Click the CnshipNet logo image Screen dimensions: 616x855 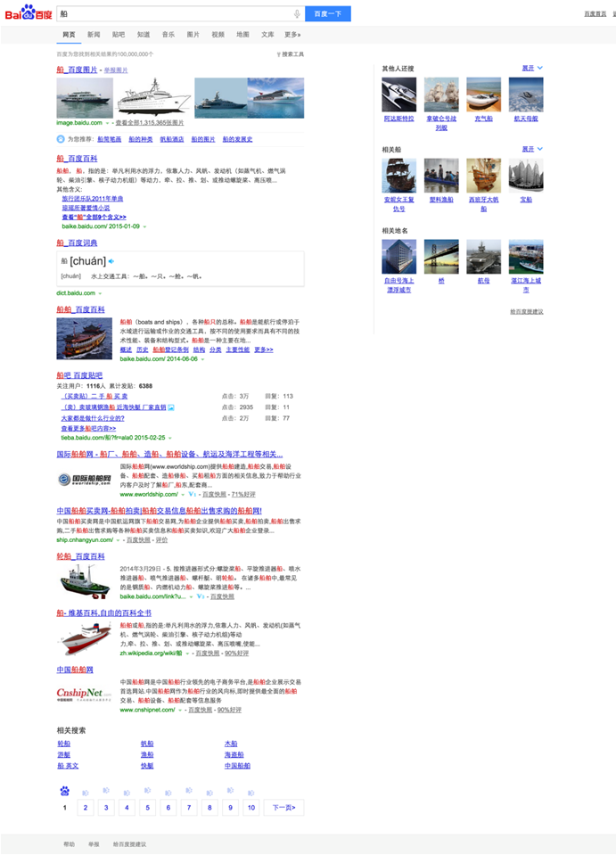coord(84,694)
